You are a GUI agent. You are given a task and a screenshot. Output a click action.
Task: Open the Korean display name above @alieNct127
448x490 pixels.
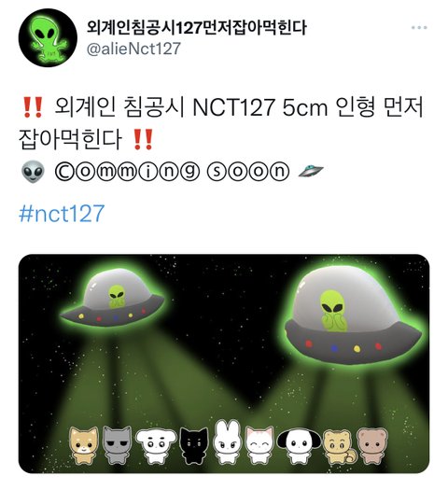click(197, 27)
